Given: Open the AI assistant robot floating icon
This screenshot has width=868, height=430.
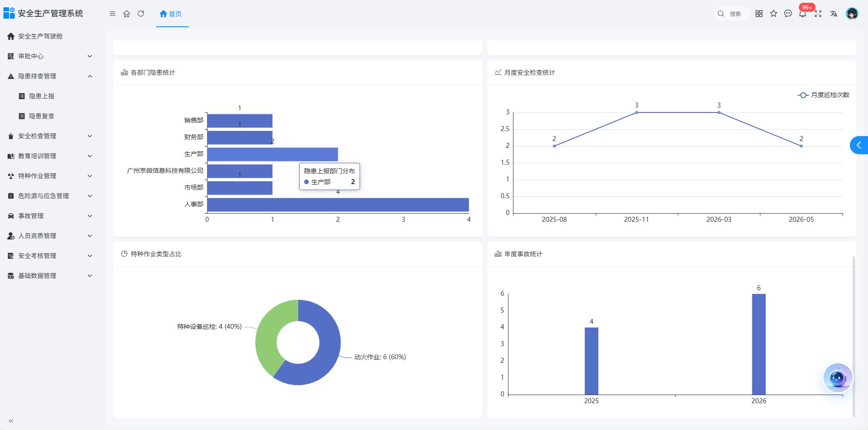Looking at the screenshot, I should [838, 378].
